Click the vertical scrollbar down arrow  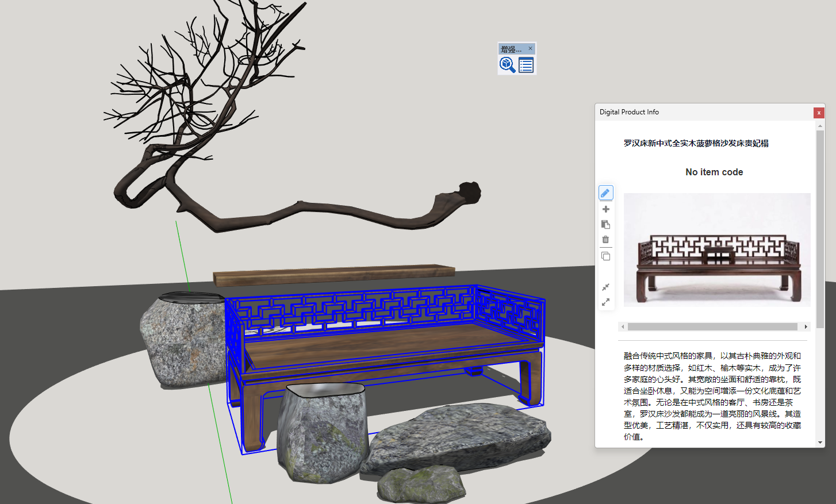[820, 443]
